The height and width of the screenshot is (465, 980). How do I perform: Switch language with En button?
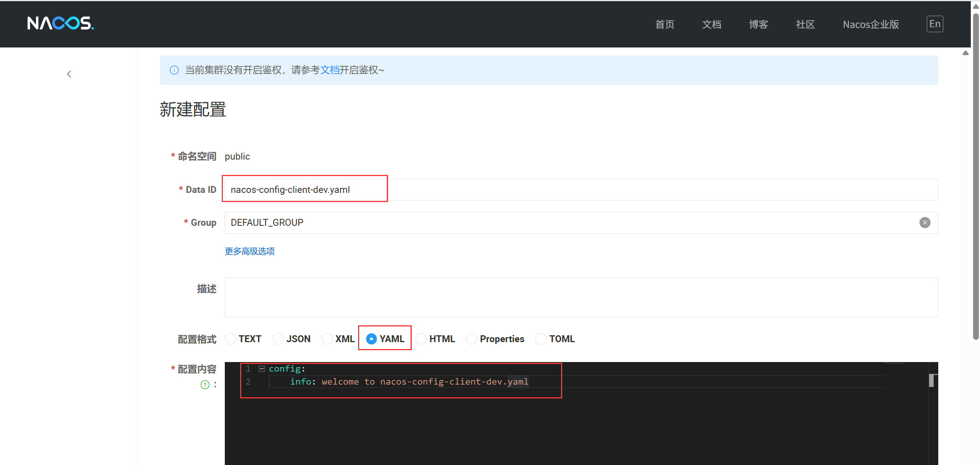(935, 24)
